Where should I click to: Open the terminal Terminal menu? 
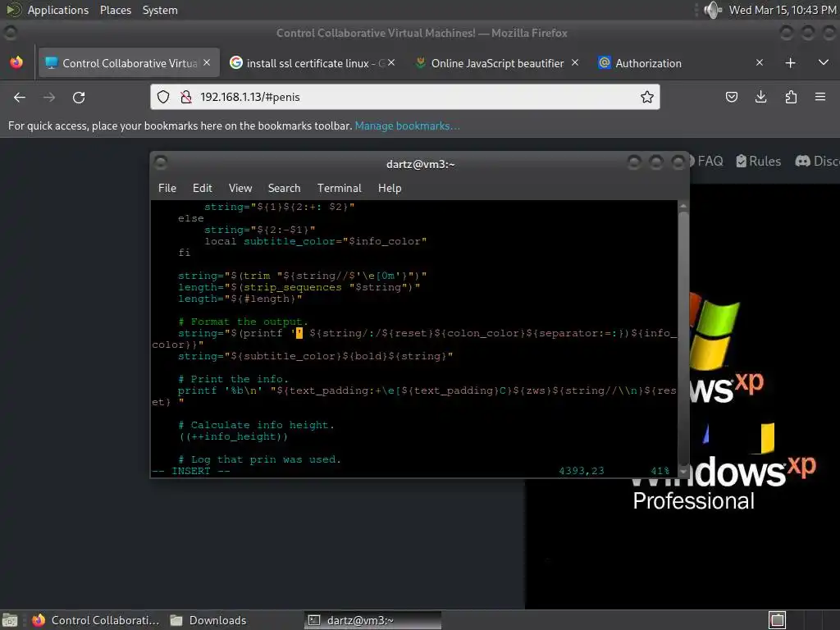[339, 188]
